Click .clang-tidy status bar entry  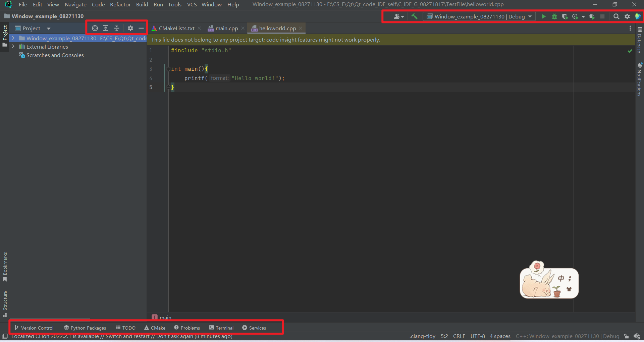click(422, 336)
